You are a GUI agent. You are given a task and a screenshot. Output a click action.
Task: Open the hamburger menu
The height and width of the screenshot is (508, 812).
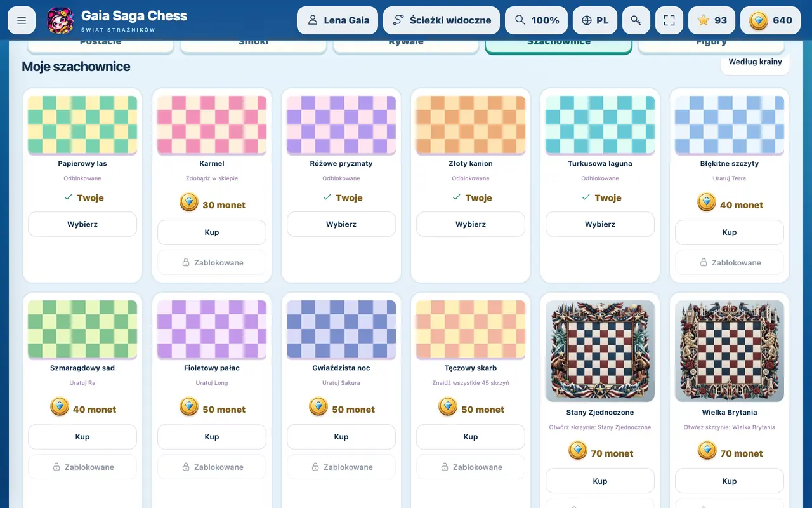pyautogui.click(x=22, y=20)
